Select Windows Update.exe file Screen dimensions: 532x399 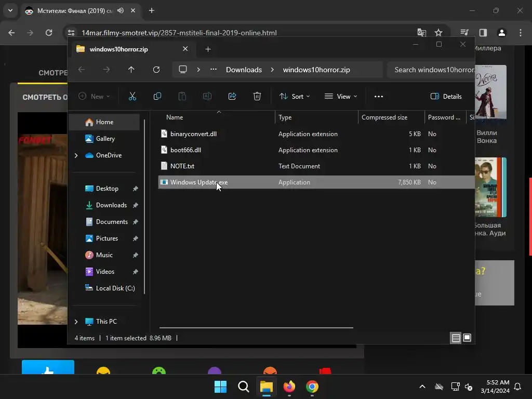[316, 182]
